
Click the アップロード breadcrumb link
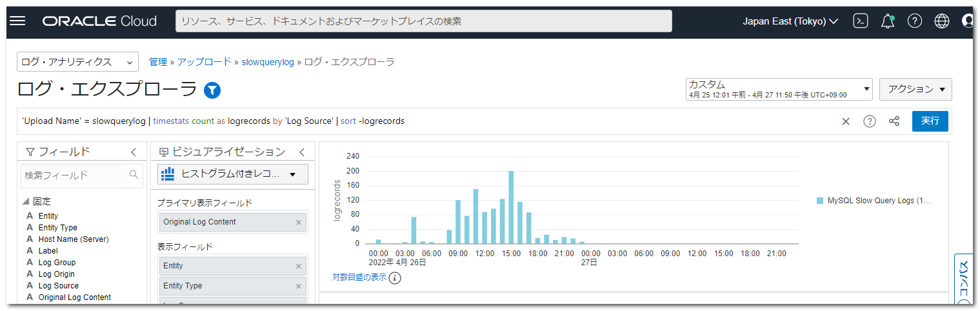click(x=204, y=62)
